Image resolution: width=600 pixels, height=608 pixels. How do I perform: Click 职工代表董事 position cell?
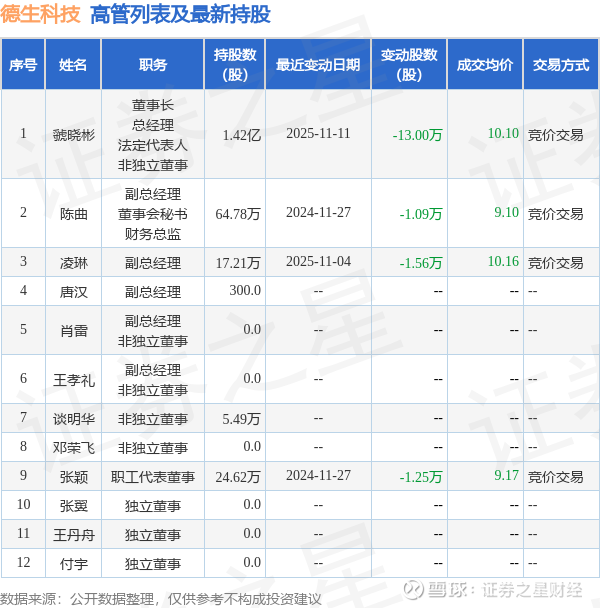tap(152, 477)
